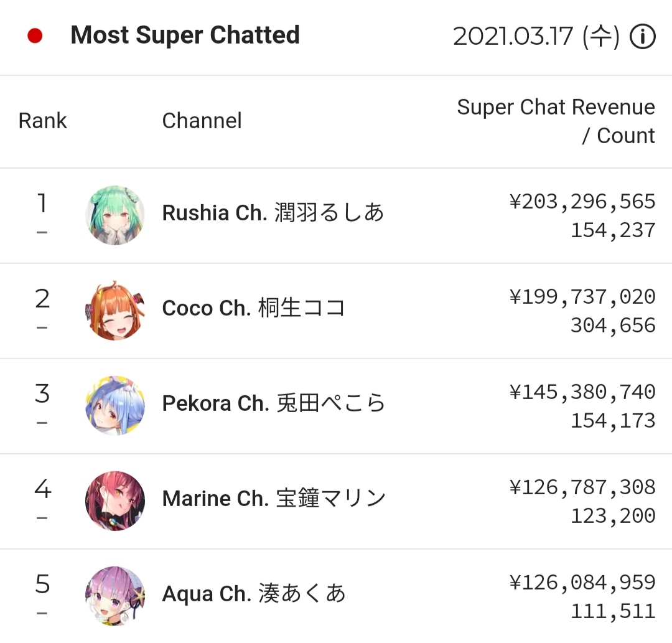Open Rushia Ch. avatar thumbnail
This screenshot has width=672, height=643.
[115, 215]
